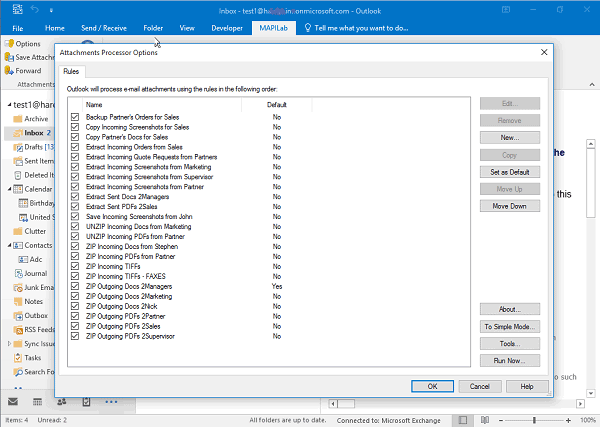The width and height of the screenshot is (600, 427).
Task: Switch to Tasks view icon at bottom
Action: point(86,401)
